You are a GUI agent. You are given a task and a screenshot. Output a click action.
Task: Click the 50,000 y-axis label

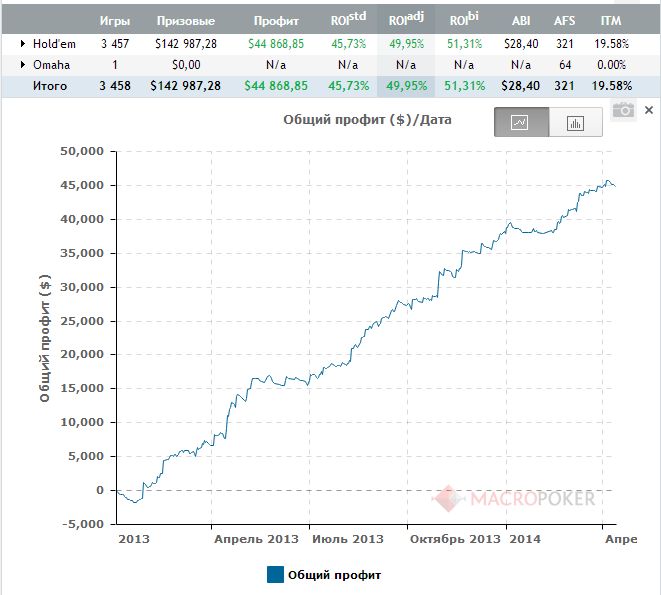pos(82,151)
